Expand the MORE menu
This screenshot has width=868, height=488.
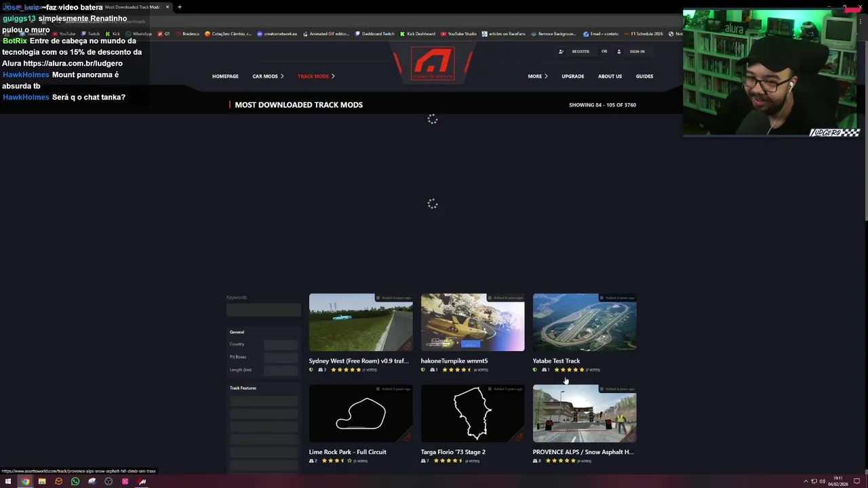pos(538,77)
